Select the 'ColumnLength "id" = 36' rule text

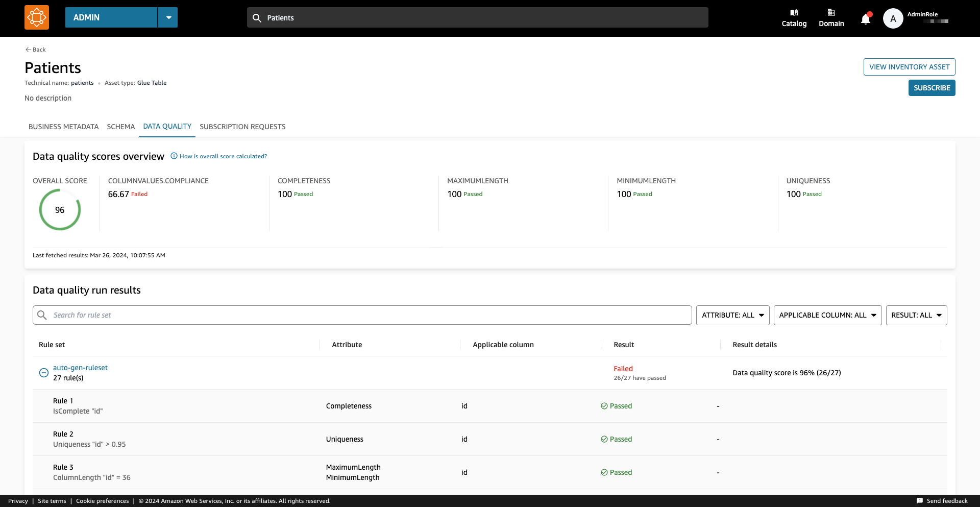[92, 477]
